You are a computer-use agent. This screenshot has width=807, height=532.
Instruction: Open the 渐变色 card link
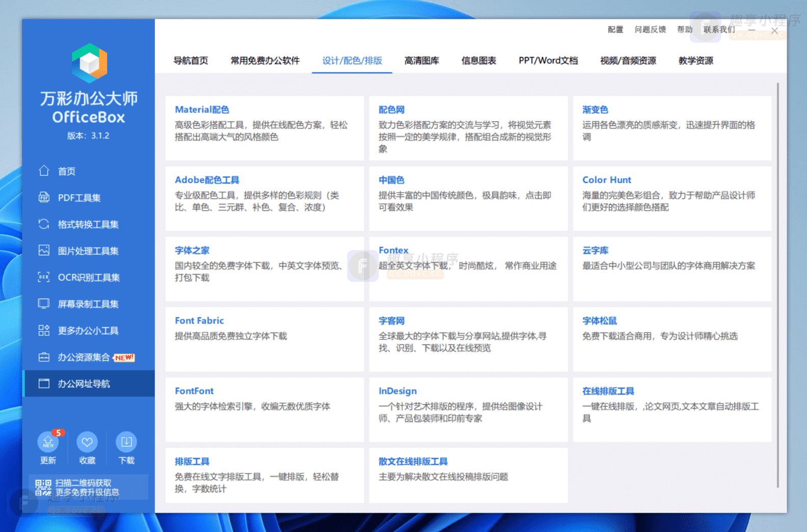point(595,110)
